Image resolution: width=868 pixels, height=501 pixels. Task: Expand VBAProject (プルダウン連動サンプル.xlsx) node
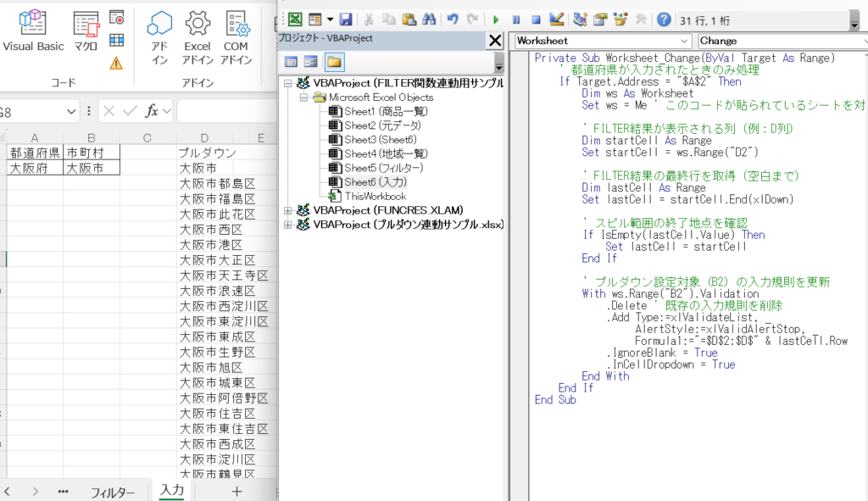click(x=288, y=225)
